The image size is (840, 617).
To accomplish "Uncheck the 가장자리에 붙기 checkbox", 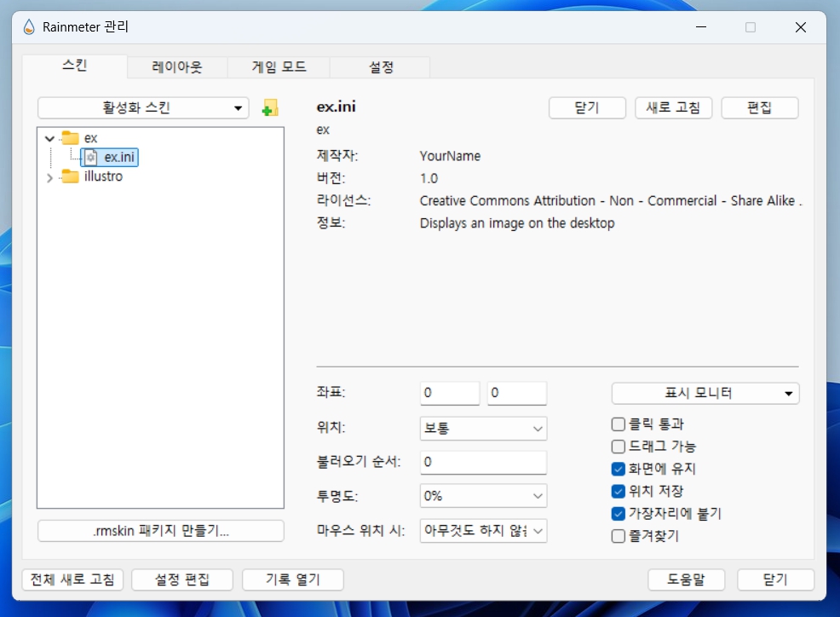I will click(x=618, y=514).
